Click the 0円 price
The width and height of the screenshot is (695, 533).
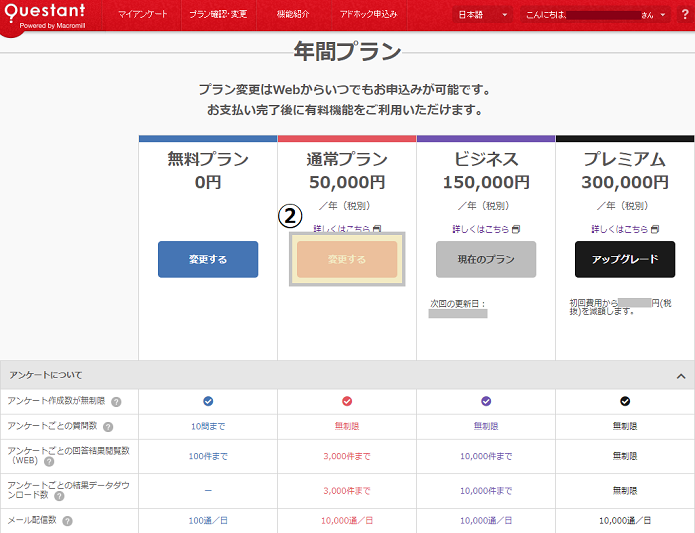pyautogui.click(x=208, y=182)
